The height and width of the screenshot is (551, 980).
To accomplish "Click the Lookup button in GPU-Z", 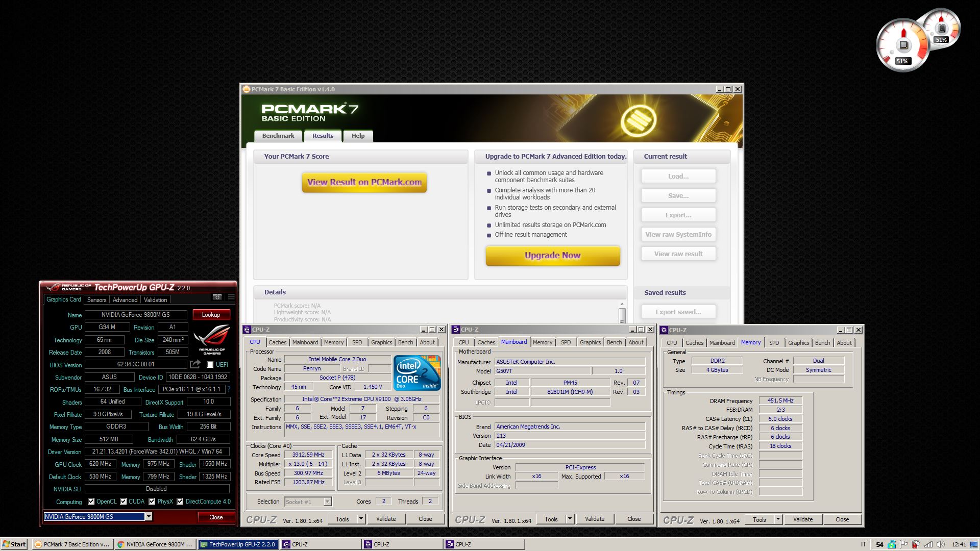I will click(x=211, y=315).
